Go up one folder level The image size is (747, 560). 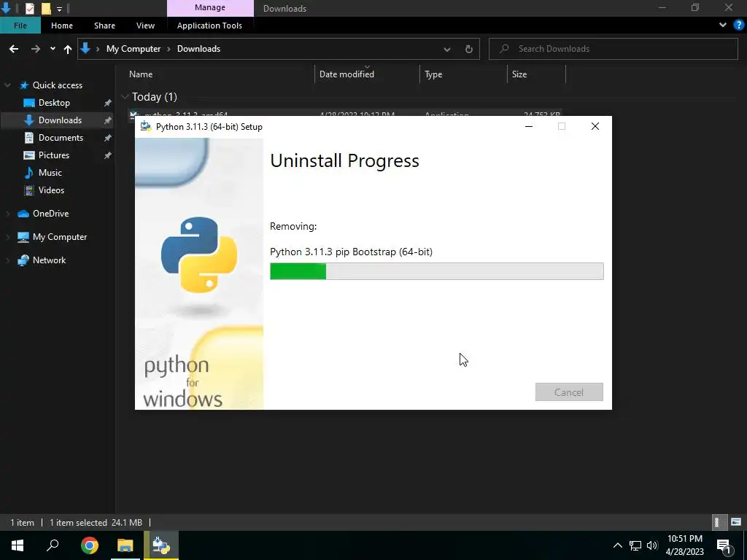(68, 49)
